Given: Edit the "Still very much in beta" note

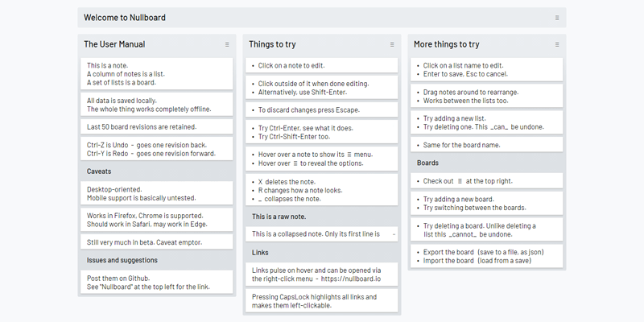Looking at the screenshot, I should pyautogui.click(x=157, y=242).
